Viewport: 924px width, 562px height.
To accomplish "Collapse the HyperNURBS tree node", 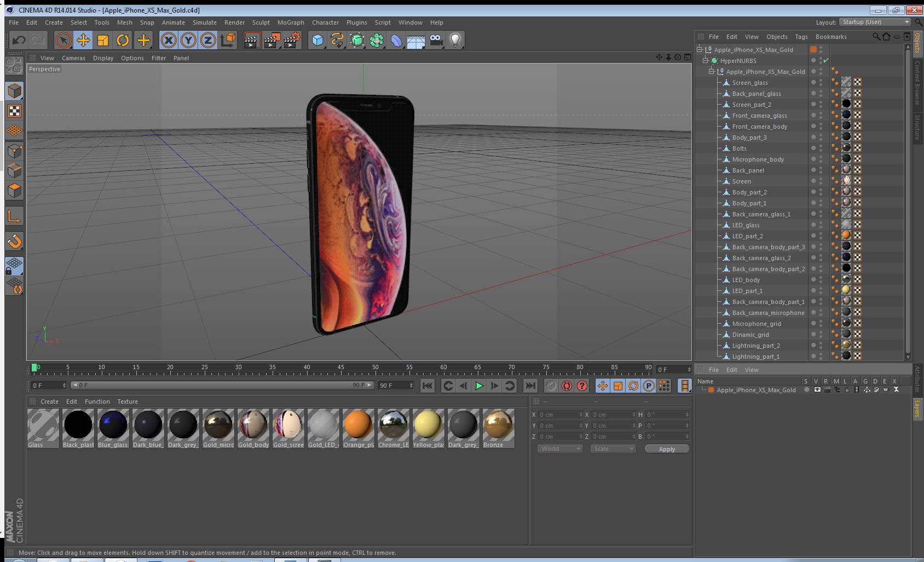I will click(x=706, y=60).
